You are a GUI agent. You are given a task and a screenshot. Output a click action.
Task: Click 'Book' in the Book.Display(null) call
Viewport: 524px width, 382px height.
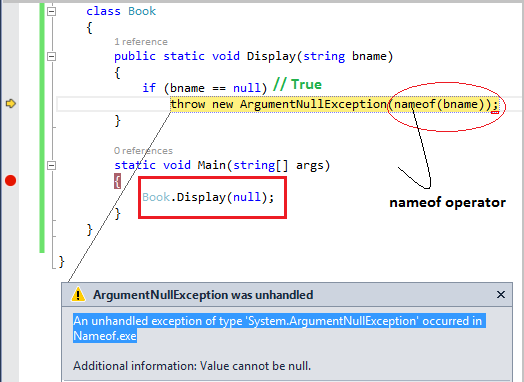click(156, 197)
